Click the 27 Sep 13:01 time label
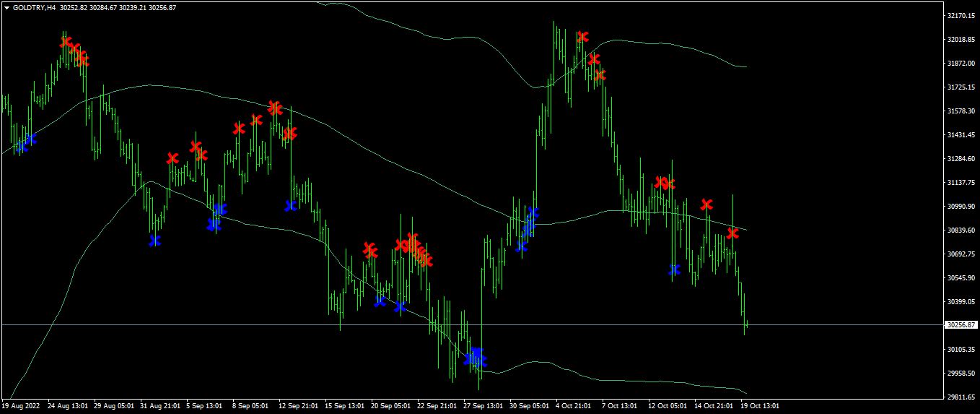 [484, 406]
